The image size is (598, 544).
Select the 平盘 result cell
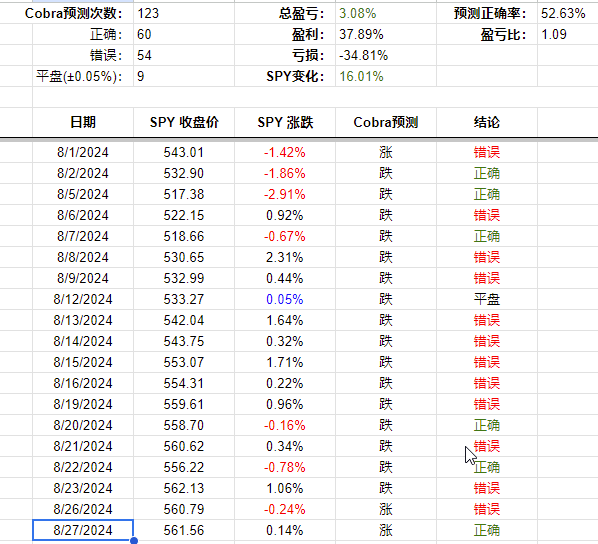pyautogui.click(x=487, y=299)
